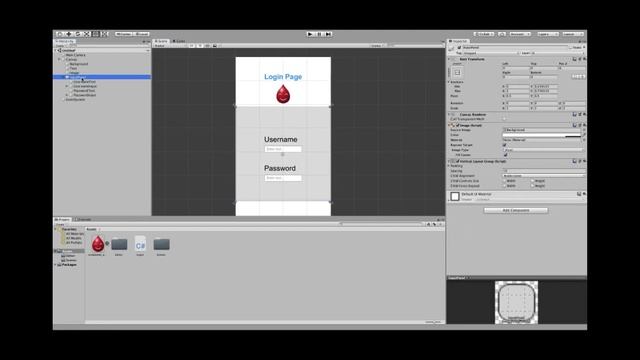Click the Pause button
Screen dimensions: 640x360
pos(320,34)
